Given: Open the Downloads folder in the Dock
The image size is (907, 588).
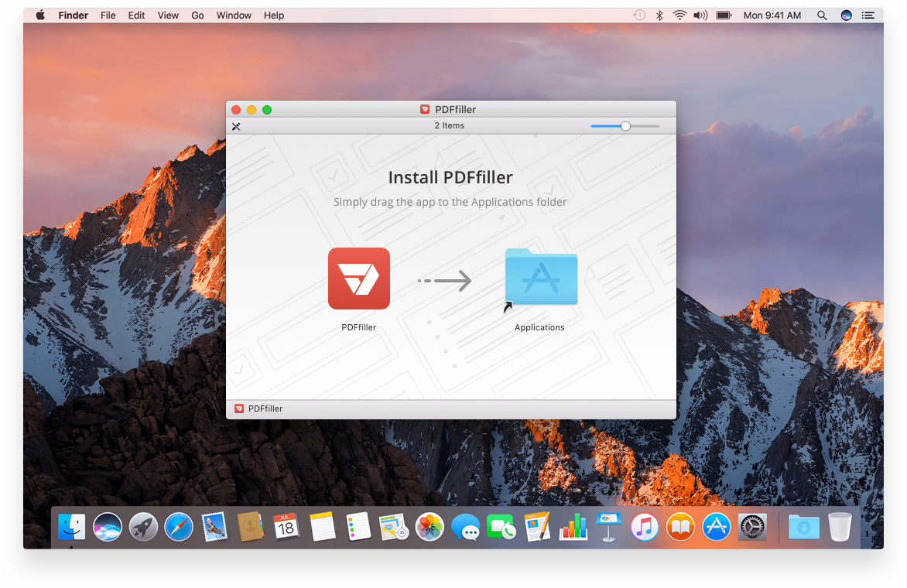Looking at the screenshot, I should point(804,527).
